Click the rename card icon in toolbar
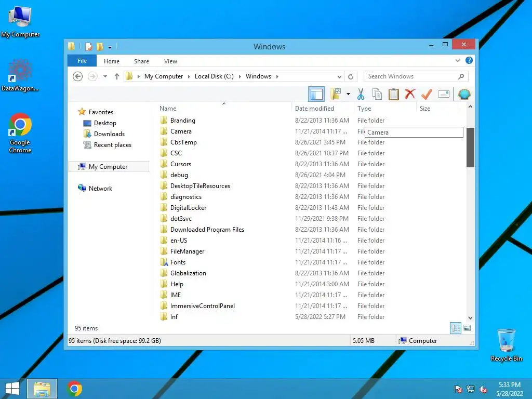Viewport: 532px width, 399px height. pyautogui.click(x=444, y=95)
